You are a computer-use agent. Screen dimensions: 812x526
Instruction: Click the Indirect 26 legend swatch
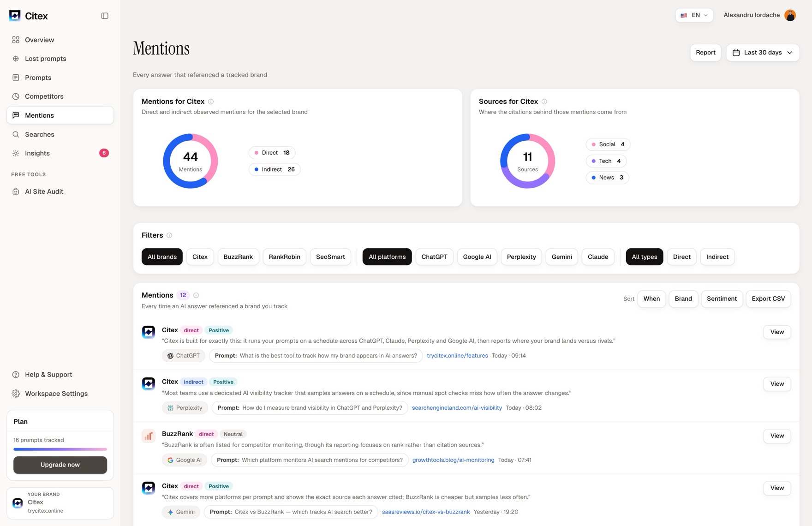click(x=257, y=169)
